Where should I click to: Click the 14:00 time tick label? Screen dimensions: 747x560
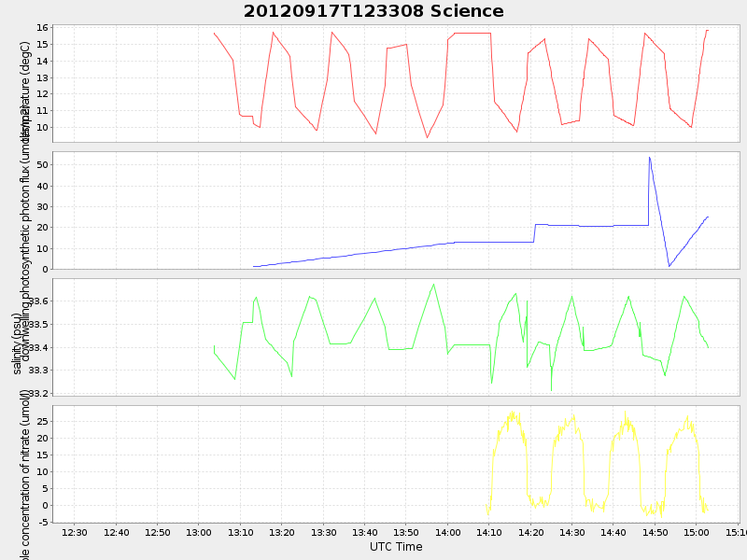(448, 532)
